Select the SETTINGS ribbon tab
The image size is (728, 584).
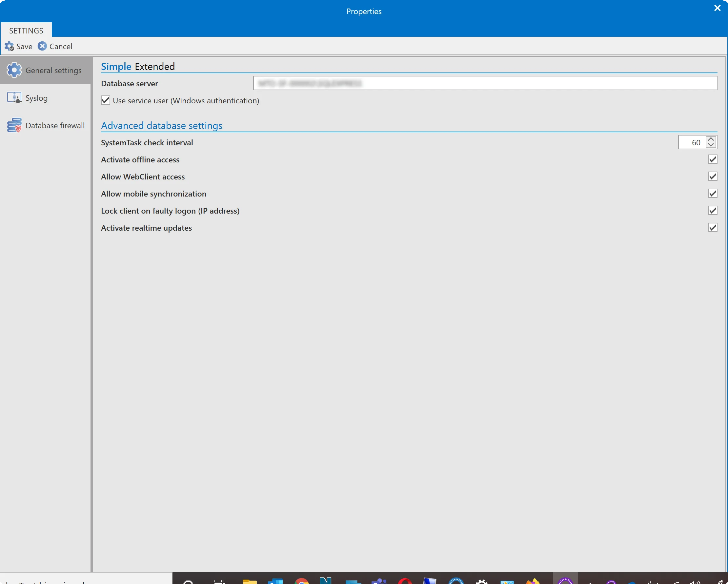tap(26, 31)
